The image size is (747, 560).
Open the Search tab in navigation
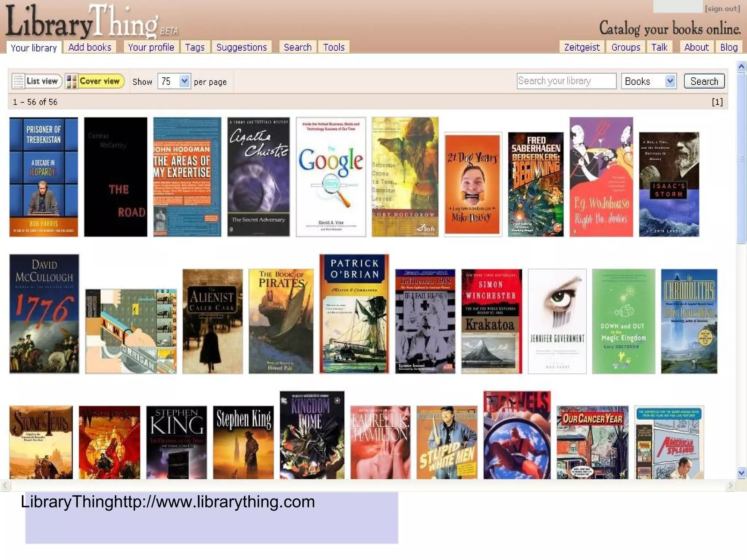coord(298,47)
